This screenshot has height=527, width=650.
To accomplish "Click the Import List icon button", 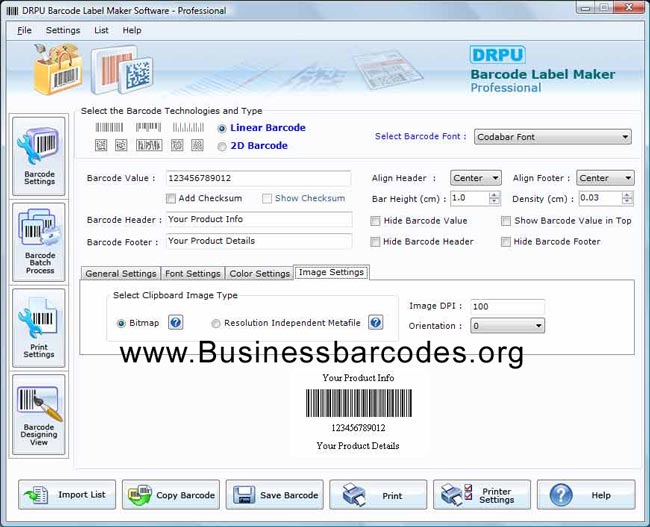I will pos(67,495).
